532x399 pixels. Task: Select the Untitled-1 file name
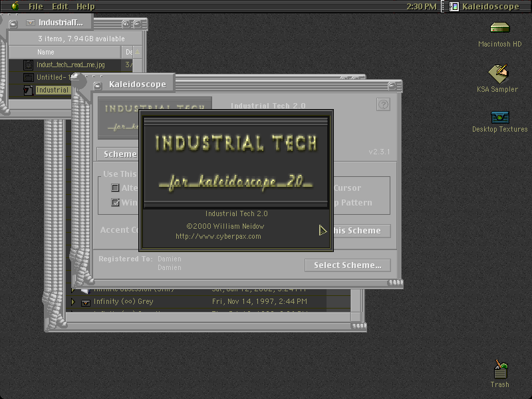(x=53, y=77)
